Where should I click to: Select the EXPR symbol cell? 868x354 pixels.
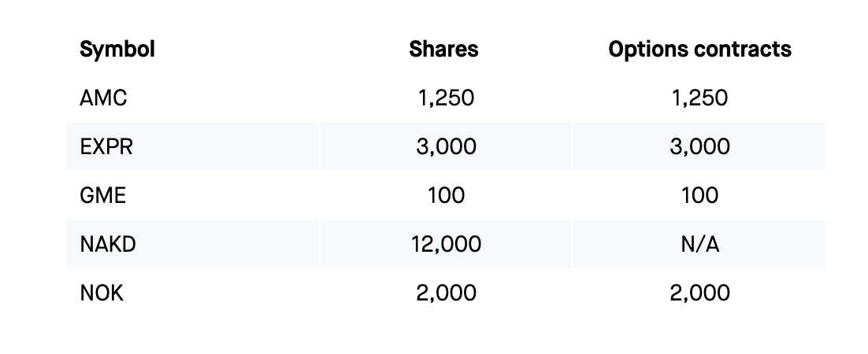[106, 146]
